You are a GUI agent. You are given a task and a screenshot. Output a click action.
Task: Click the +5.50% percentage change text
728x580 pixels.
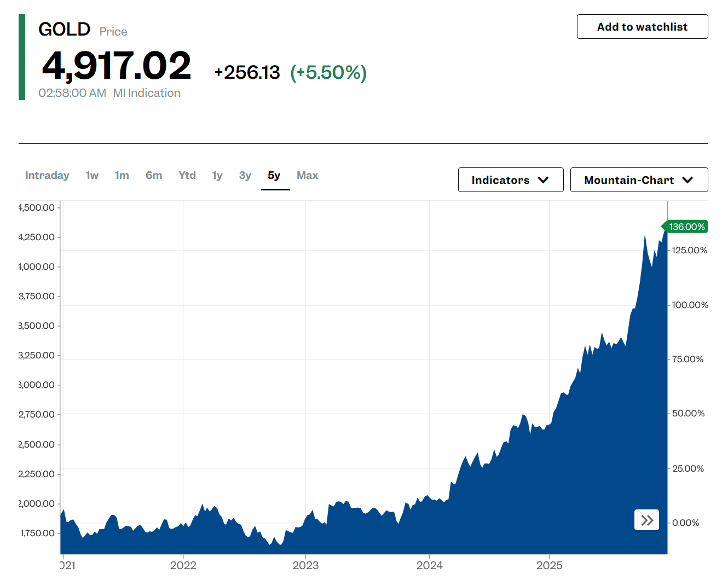328,72
